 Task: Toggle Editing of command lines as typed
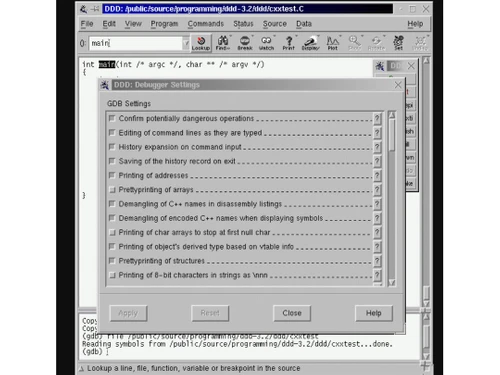point(112,133)
